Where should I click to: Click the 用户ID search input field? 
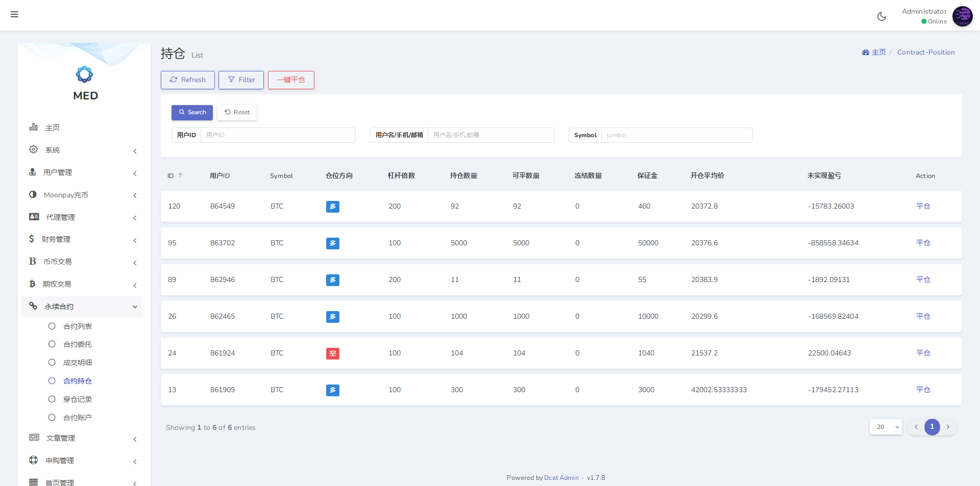coord(278,135)
